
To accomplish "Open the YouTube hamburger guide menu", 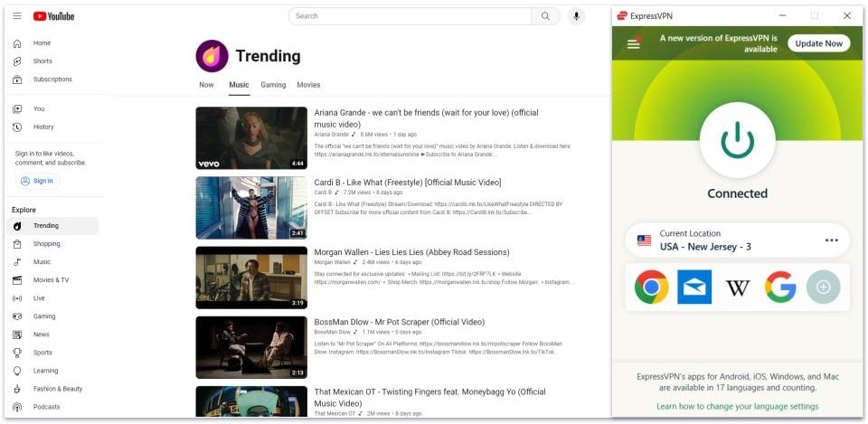I will coord(17,16).
